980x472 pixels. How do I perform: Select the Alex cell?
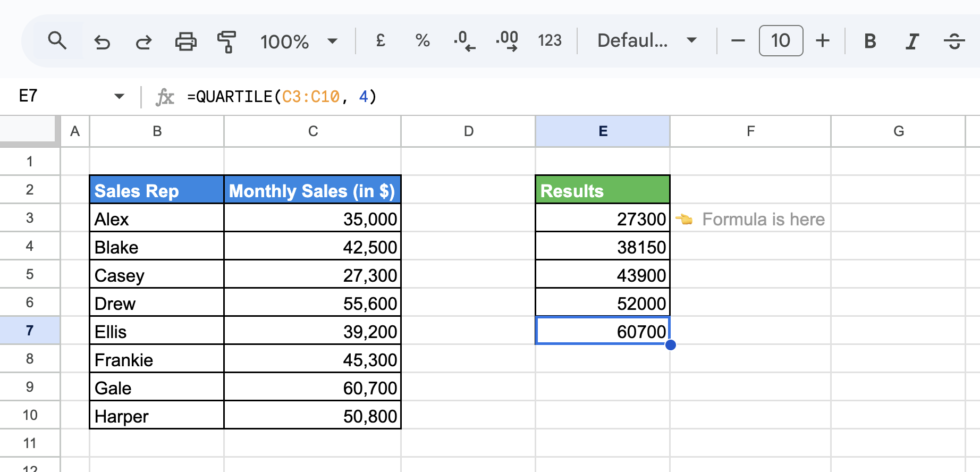(157, 218)
